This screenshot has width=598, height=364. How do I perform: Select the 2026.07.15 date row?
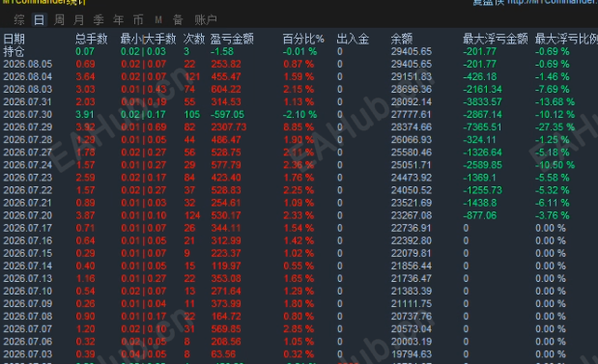pyautogui.click(x=28, y=253)
